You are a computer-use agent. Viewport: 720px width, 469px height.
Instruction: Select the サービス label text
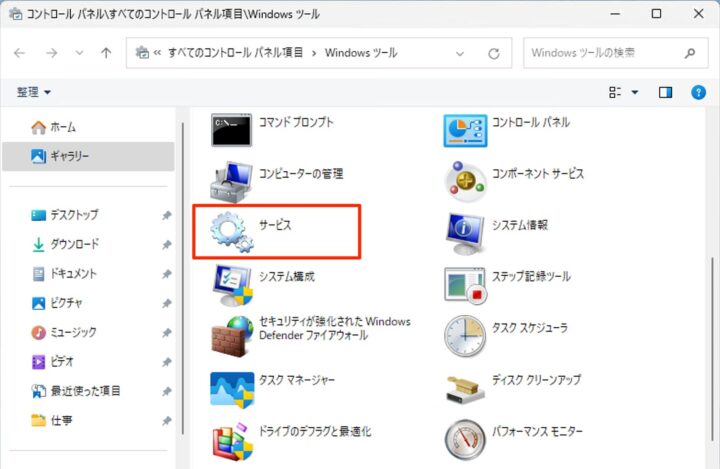tap(275, 225)
